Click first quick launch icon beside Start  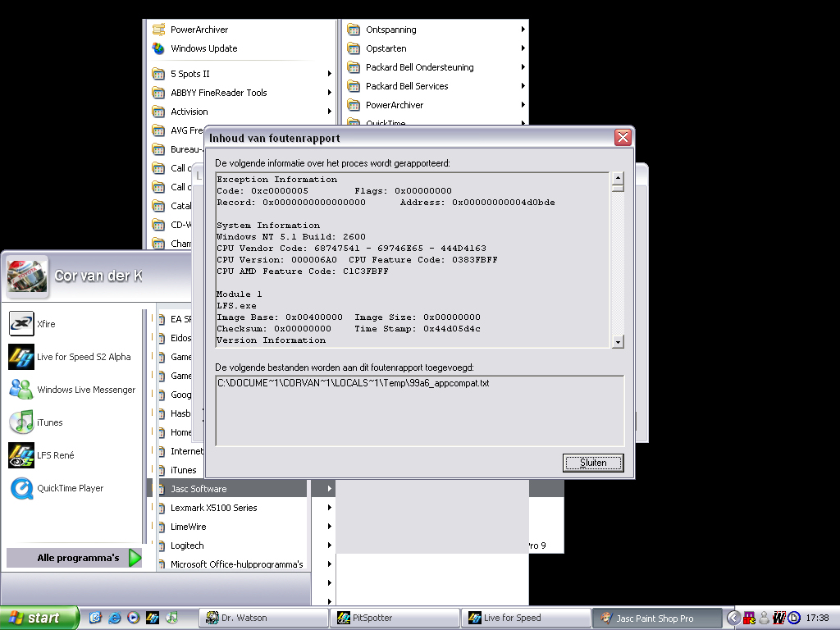tap(95, 618)
